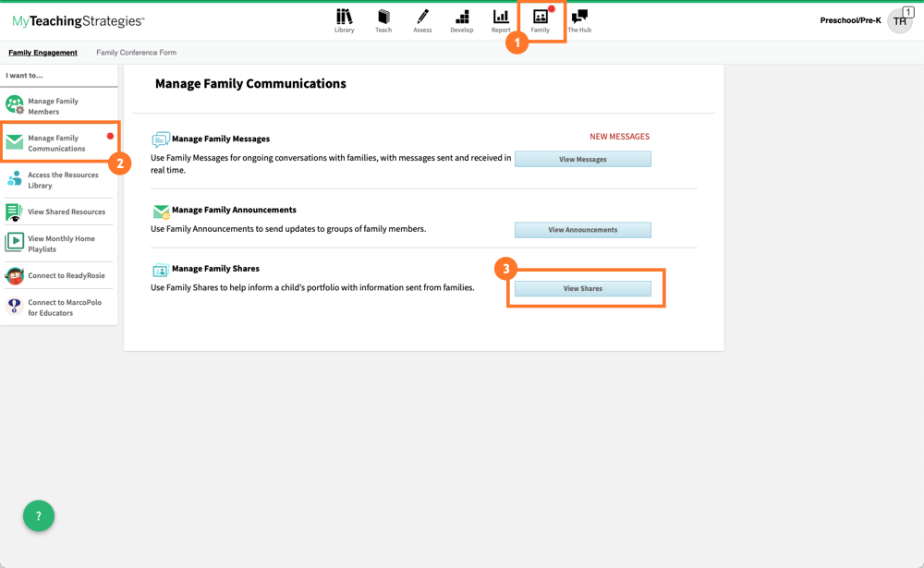Screen dimensions: 924x568
Task: Open the Report section
Action: point(501,18)
